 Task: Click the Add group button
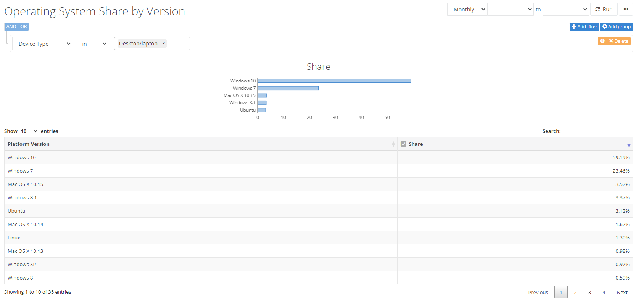point(617,27)
